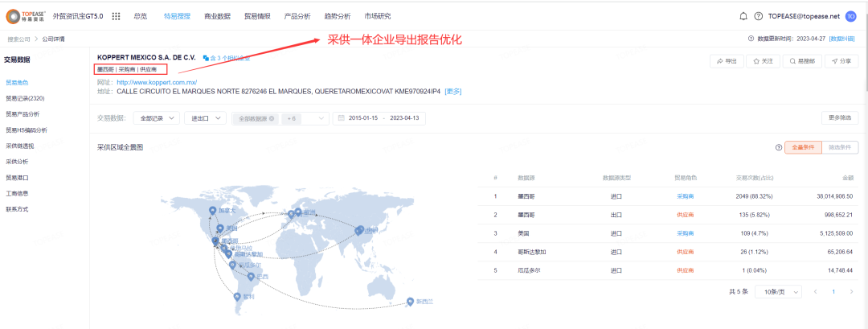The height and width of the screenshot is (329, 868).
Task: Select 采供分析 in the sidebar
Action: point(17,162)
